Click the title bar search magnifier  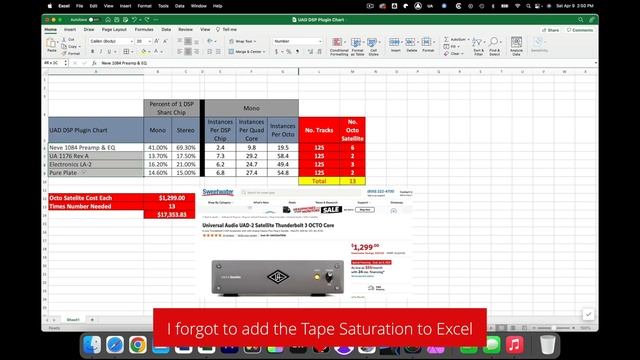pos(580,20)
